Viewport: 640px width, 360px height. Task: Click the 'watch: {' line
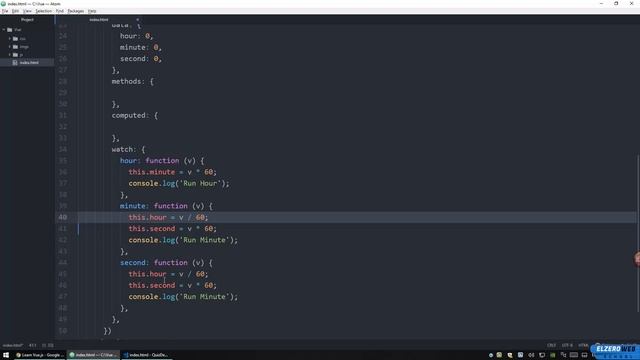[x=128, y=149]
